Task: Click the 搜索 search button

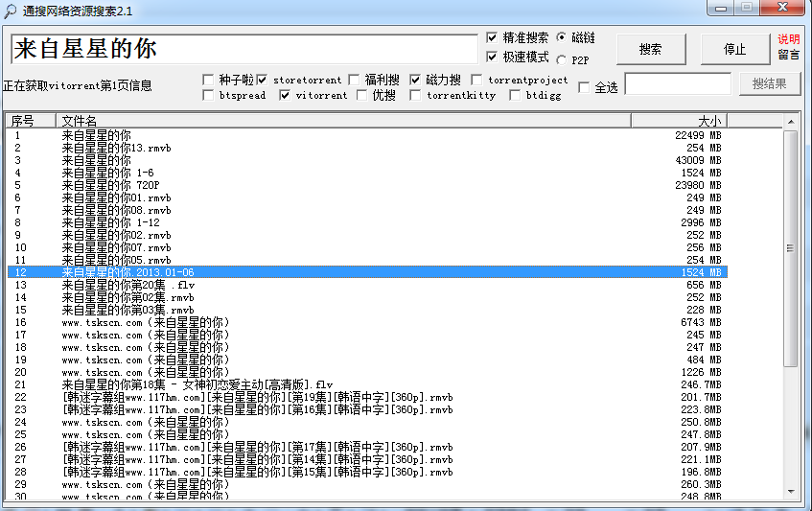Action: [x=651, y=49]
